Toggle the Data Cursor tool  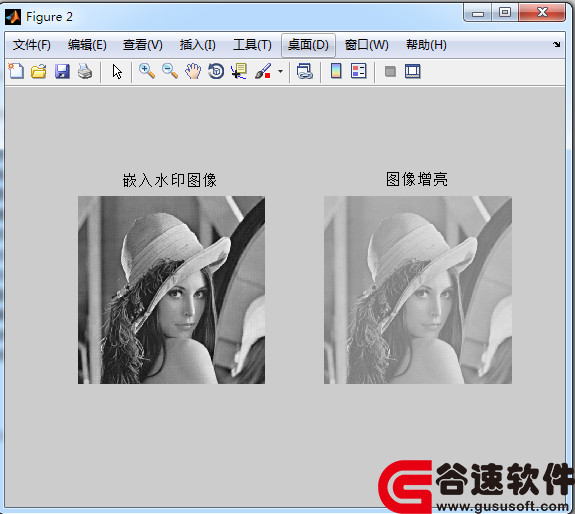(239, 71)
